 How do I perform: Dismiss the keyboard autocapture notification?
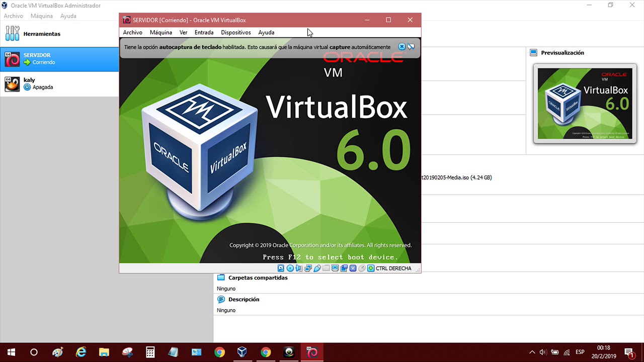point(401,47)
